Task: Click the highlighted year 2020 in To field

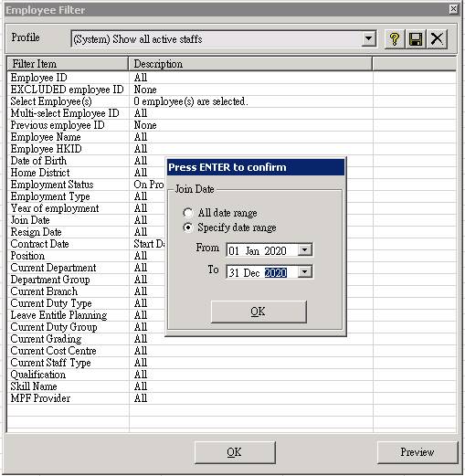Action: click(276, 272)
